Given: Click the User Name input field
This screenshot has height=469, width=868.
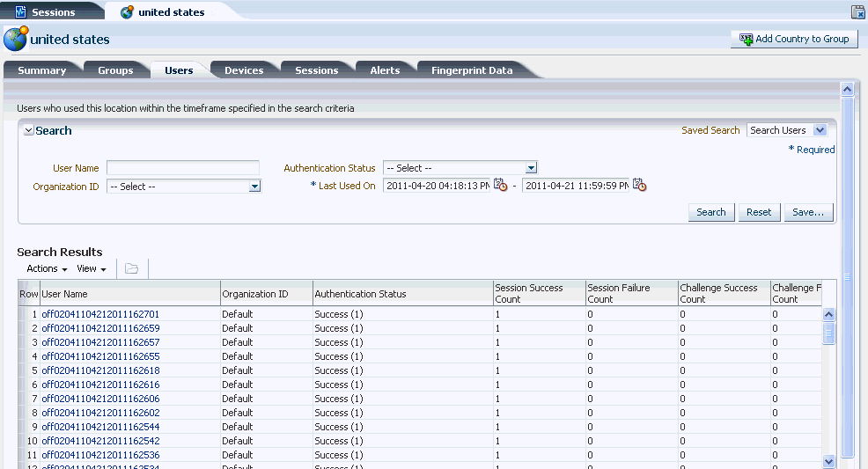Looking at the screenshot, I should 183,167.
